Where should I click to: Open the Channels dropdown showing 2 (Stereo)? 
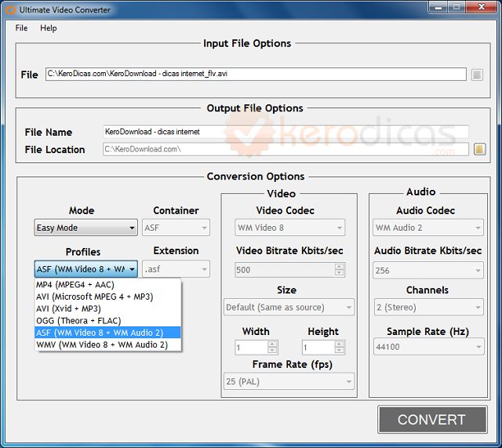[429, 307]
